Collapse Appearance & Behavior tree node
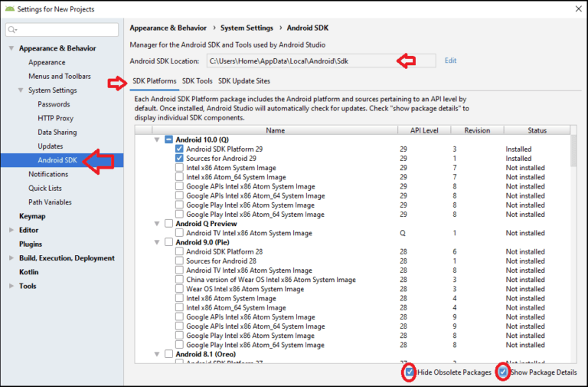 coord(11,48)
